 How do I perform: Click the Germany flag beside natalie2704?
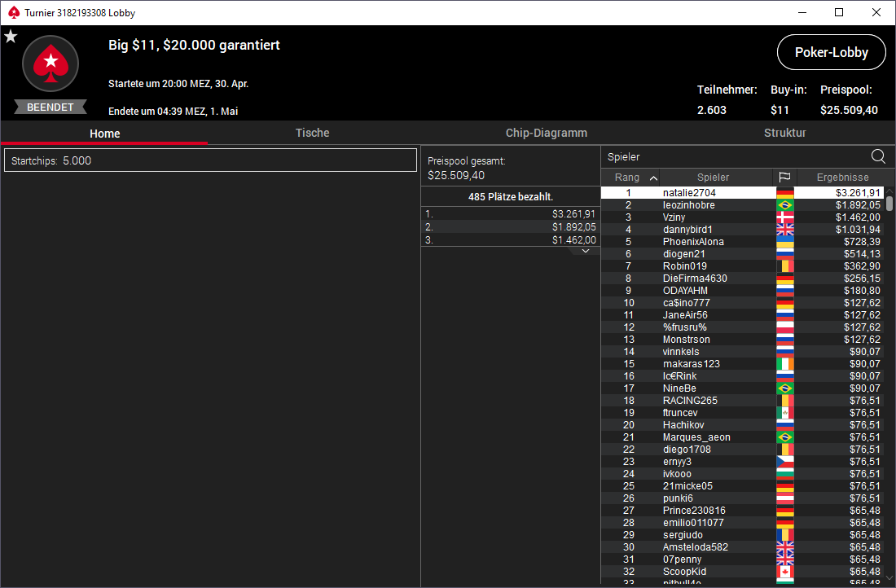[785, 193]
